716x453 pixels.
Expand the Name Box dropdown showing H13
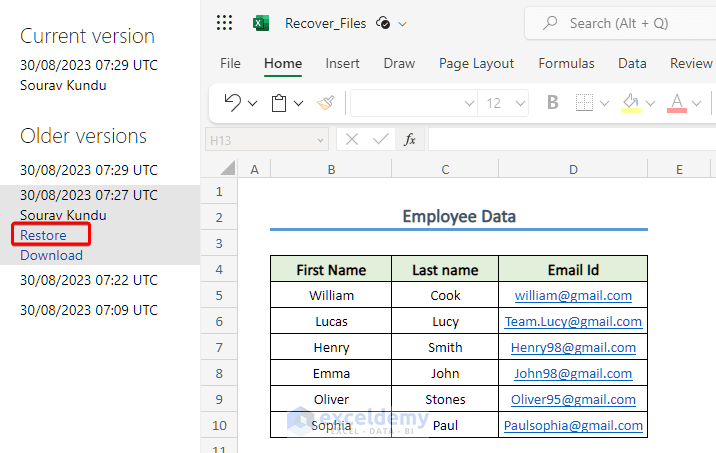coord(320,140)
